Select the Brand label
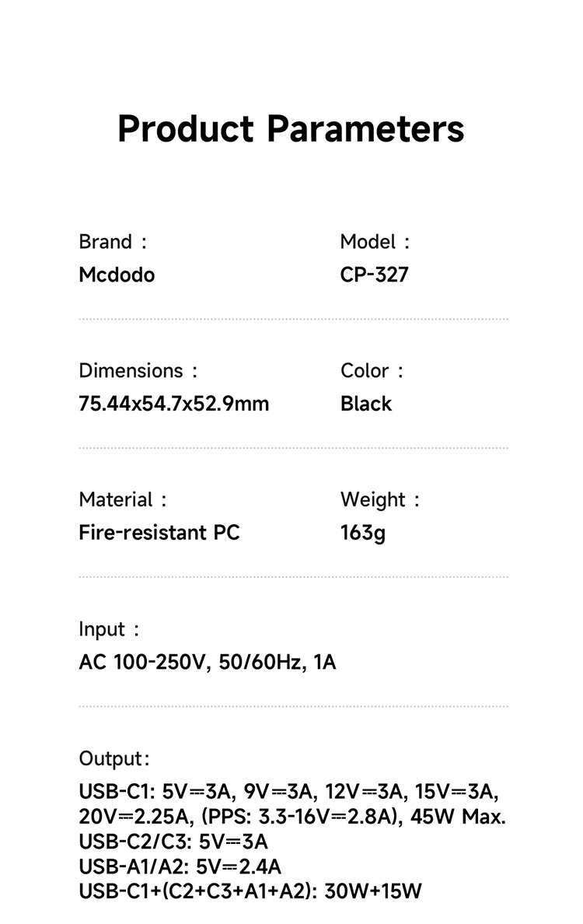 (113, 242)
